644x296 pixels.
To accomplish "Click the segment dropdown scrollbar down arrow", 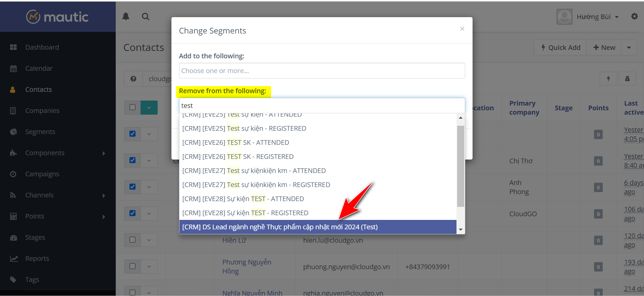I will [x=461, y=230].
